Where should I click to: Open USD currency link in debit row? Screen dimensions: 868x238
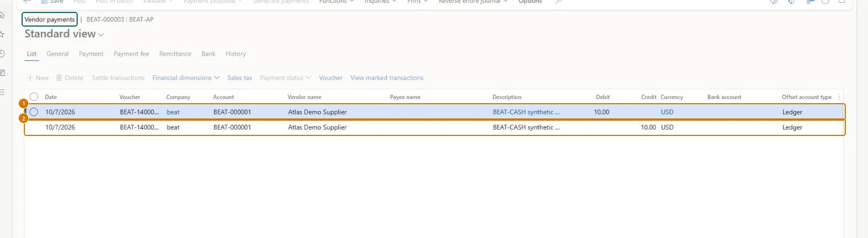click(x=667, y=112)
